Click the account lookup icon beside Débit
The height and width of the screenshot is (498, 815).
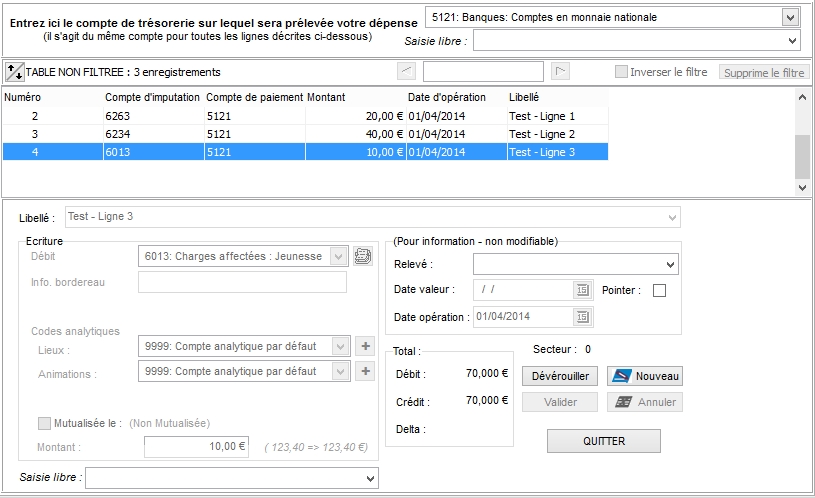tap(362, 256)
